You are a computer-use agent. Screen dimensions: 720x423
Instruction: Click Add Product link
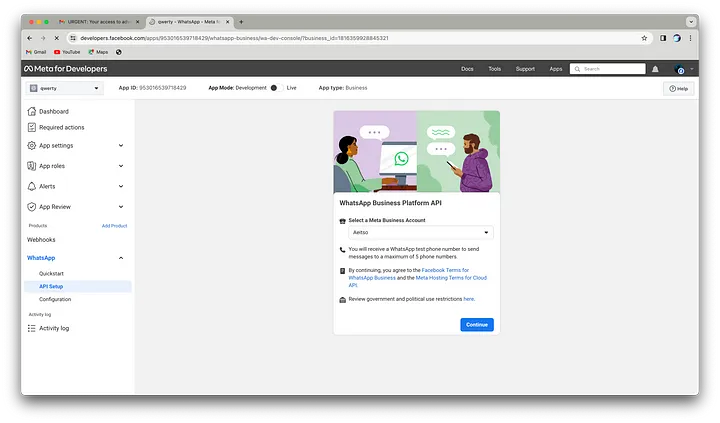pos(114,226)
